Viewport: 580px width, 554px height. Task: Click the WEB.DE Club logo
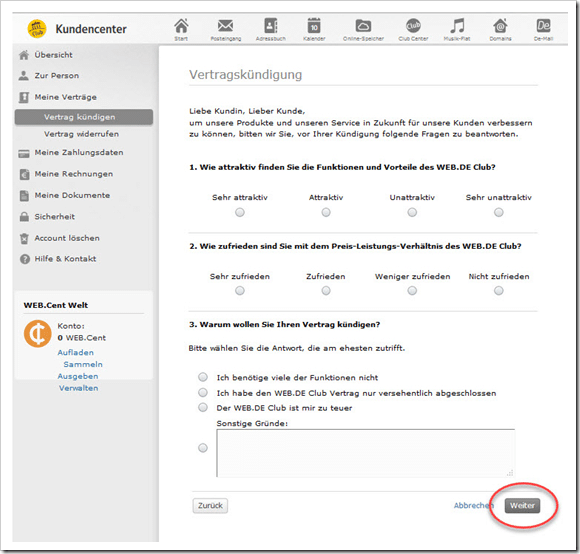pos(37,29)
